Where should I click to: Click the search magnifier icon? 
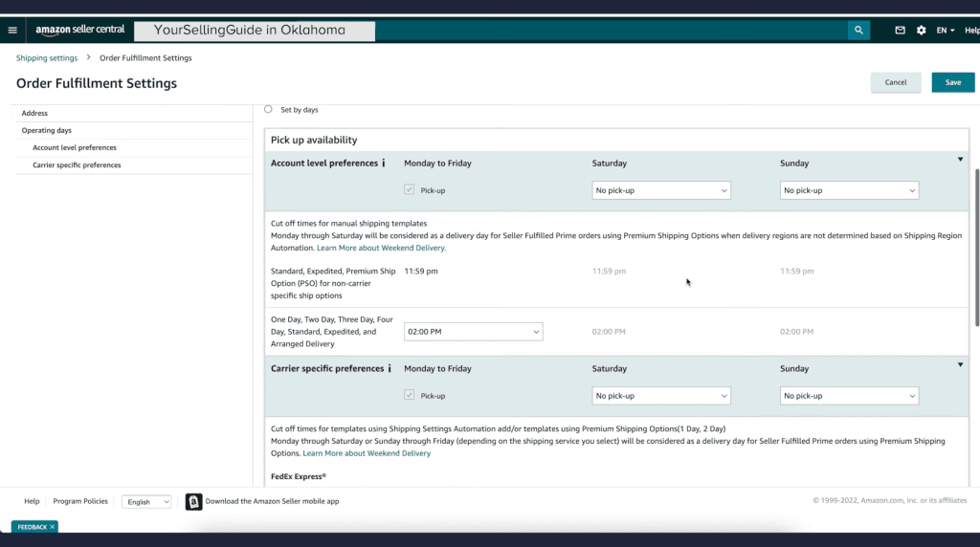(x=858, y=30)
